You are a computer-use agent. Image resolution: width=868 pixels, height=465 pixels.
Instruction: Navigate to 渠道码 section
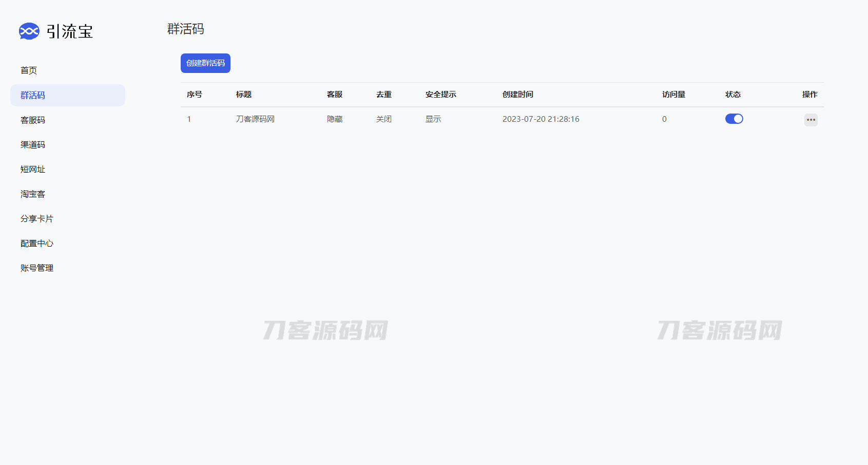(33, 145)
